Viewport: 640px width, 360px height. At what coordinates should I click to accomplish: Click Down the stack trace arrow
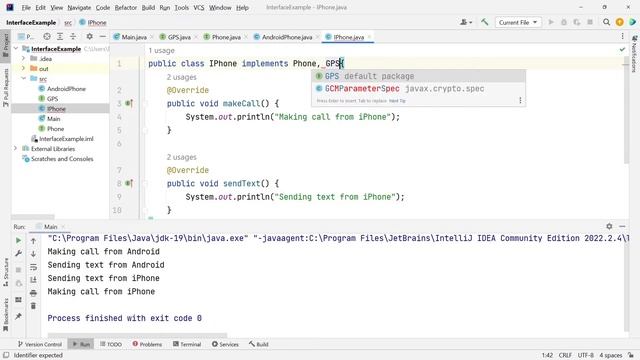[x=33, y=253]
